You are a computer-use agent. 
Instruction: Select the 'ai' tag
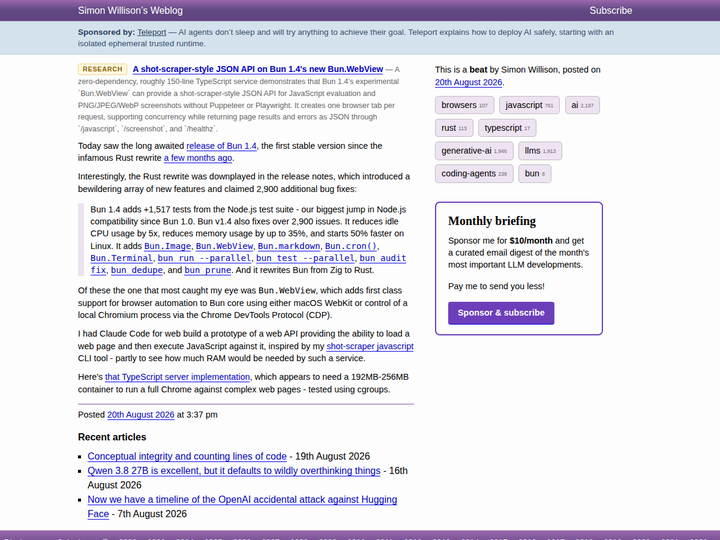pos(582,105)
